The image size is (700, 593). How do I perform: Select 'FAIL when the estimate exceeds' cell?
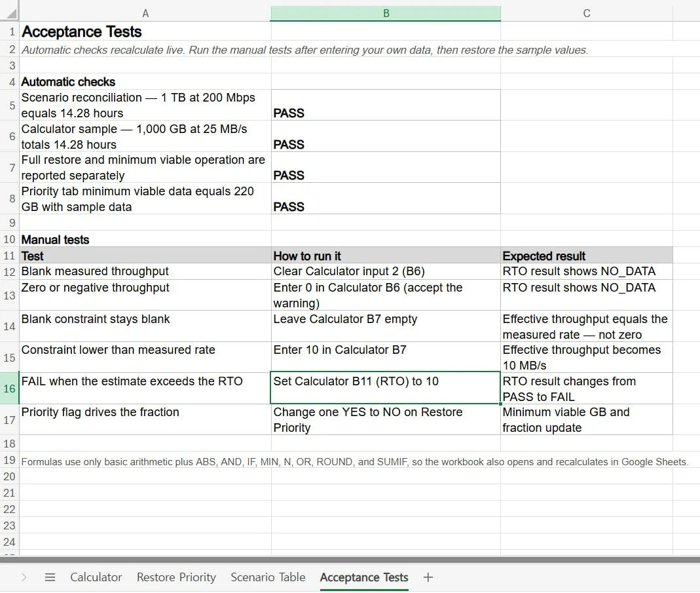[145, 389]
